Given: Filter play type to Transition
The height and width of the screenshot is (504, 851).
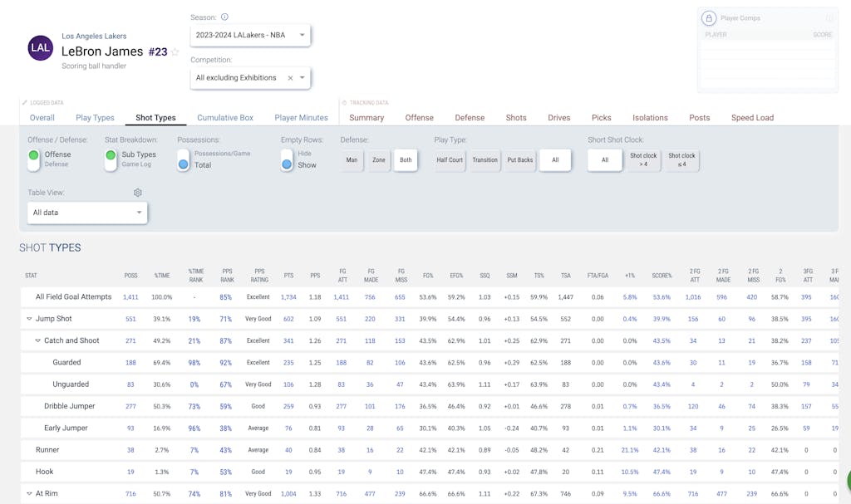Looking at the screenshot, I should 485,160.
